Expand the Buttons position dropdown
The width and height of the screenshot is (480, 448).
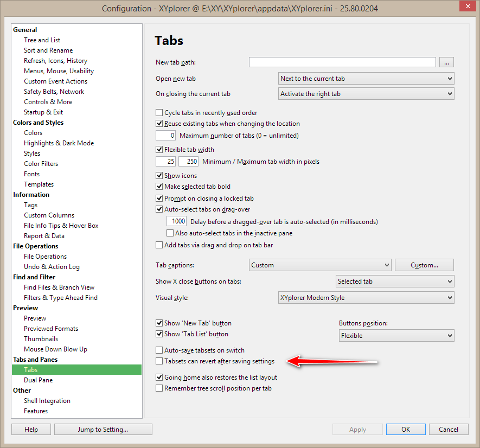coord(395,336)
